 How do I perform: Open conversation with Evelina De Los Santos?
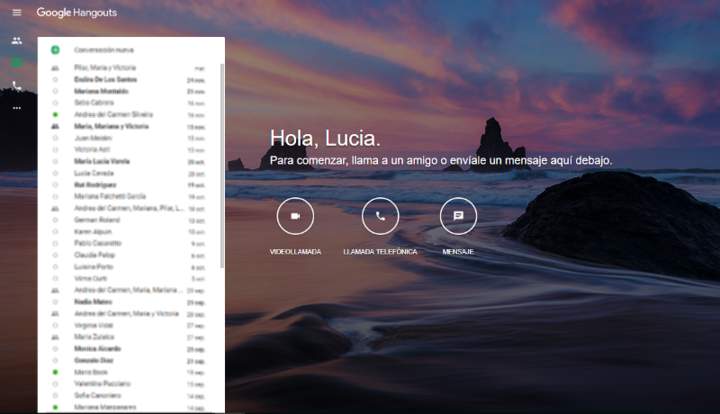click(x=104, y=78)
